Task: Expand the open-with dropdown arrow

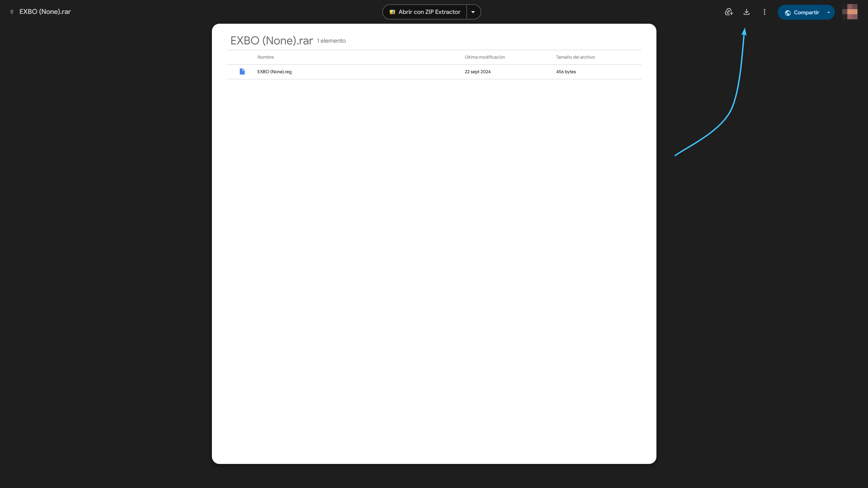Action: tap(473, 12)
